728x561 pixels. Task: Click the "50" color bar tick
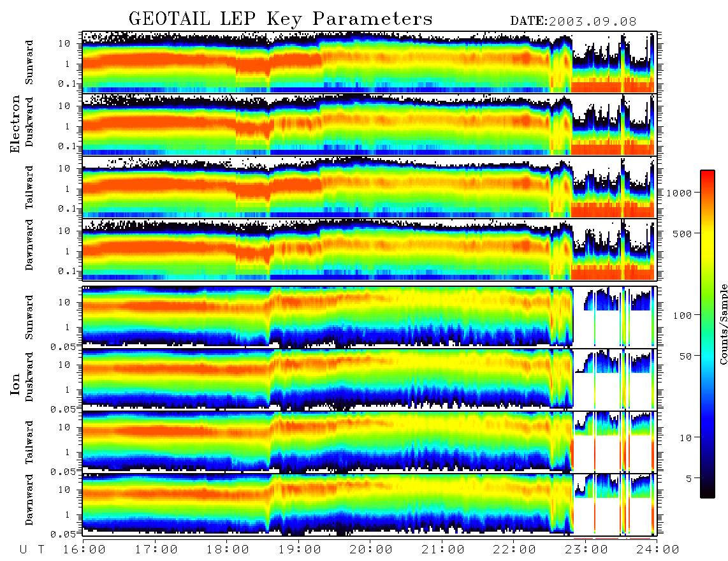685,356
